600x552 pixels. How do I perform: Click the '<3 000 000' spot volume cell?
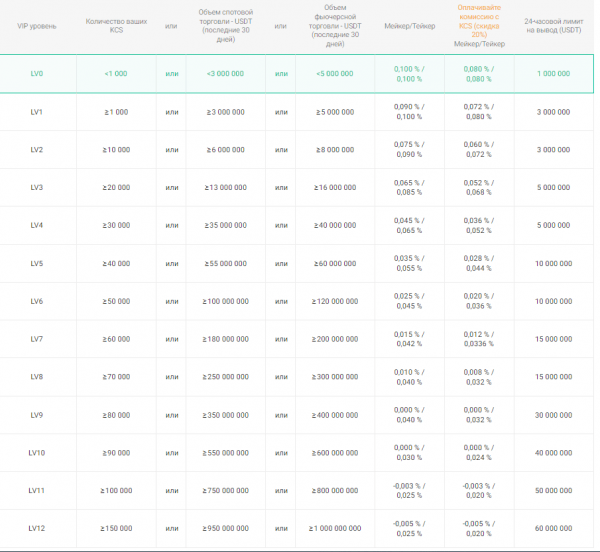[x=225, y=73]
